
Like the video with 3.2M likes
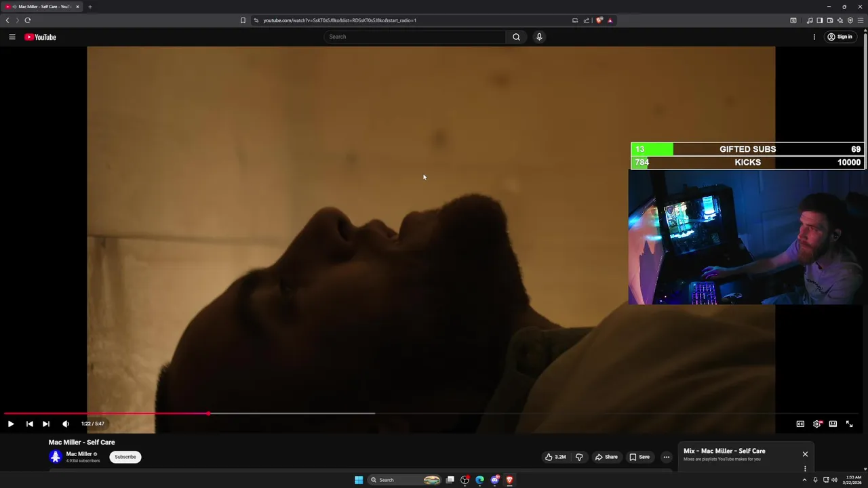point(555,457)
